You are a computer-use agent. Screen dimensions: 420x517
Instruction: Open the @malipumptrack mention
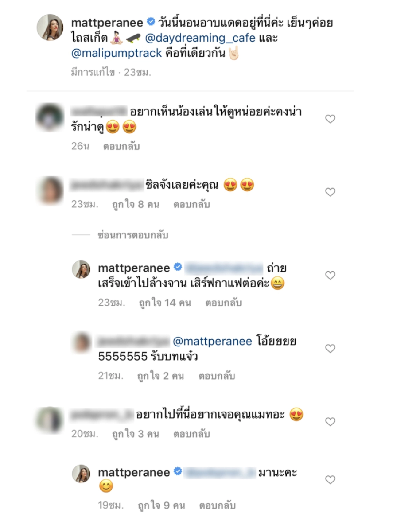point(117,53)
